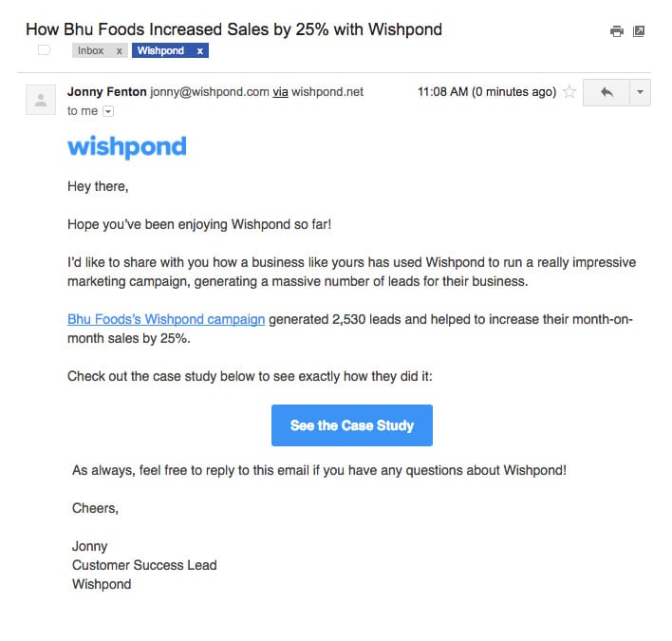Screen dimensions: 672x641
Task: Remove the Wishpond label with its x
Action: coord(199,50)
